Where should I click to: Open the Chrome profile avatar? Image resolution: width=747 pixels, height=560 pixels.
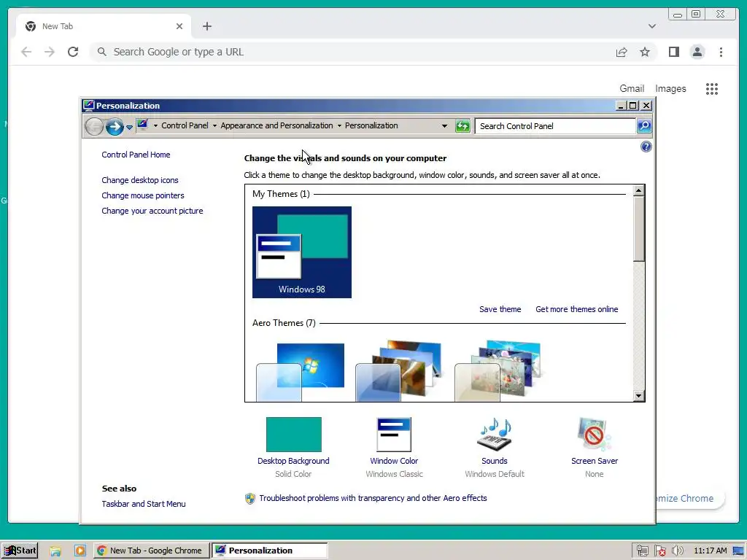(697, 52)
